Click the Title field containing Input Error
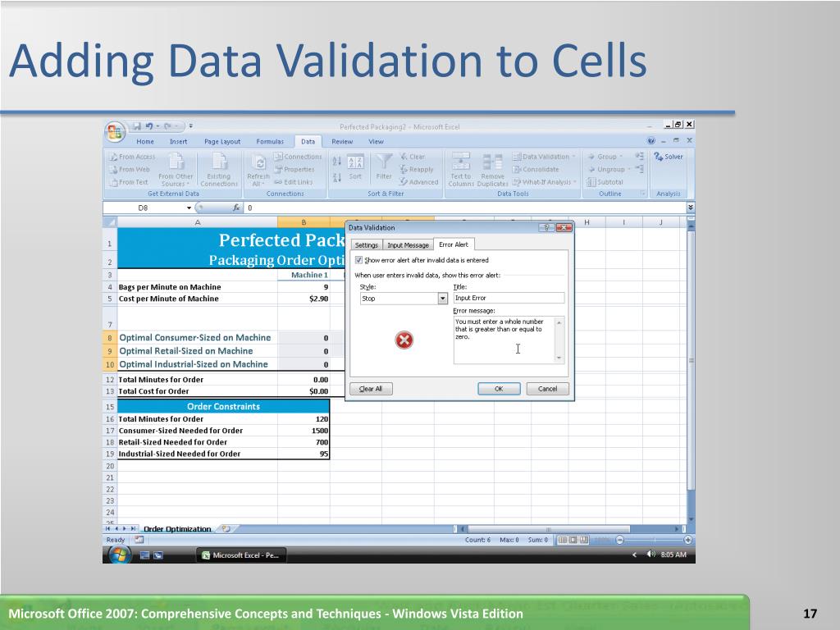Viewport: 840px width, 630px height. (509, 298)
